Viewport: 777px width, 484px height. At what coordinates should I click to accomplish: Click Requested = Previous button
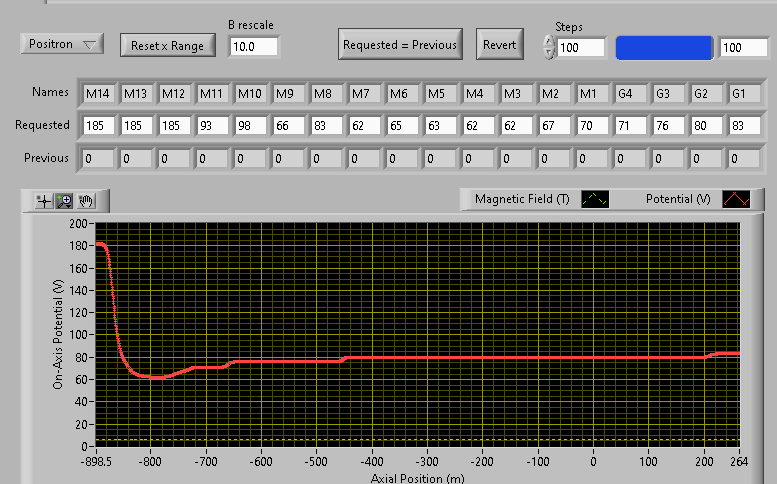click(x=400, y=45)
